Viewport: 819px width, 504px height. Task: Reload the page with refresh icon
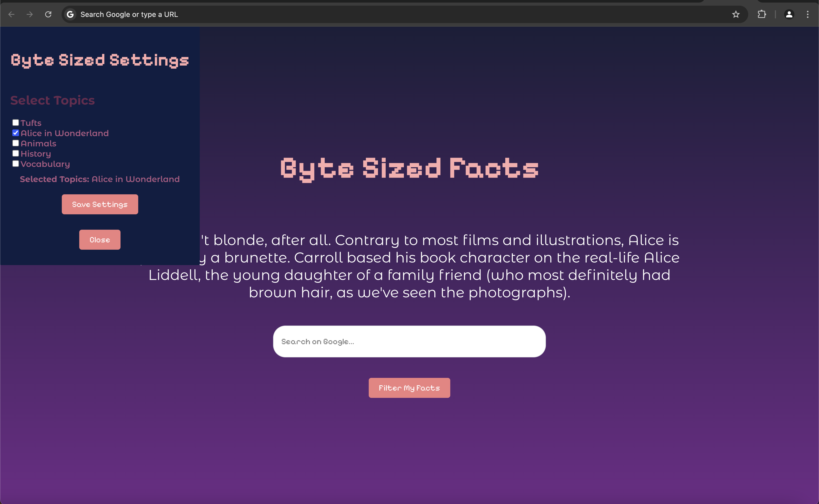(48, 14)
